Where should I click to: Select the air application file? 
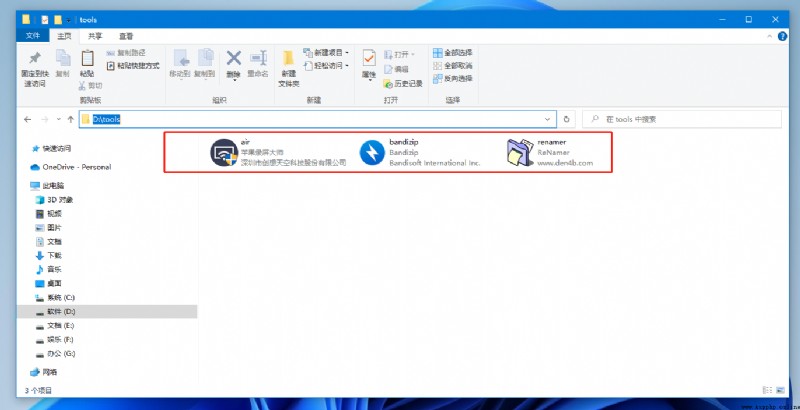coord(279,152)
